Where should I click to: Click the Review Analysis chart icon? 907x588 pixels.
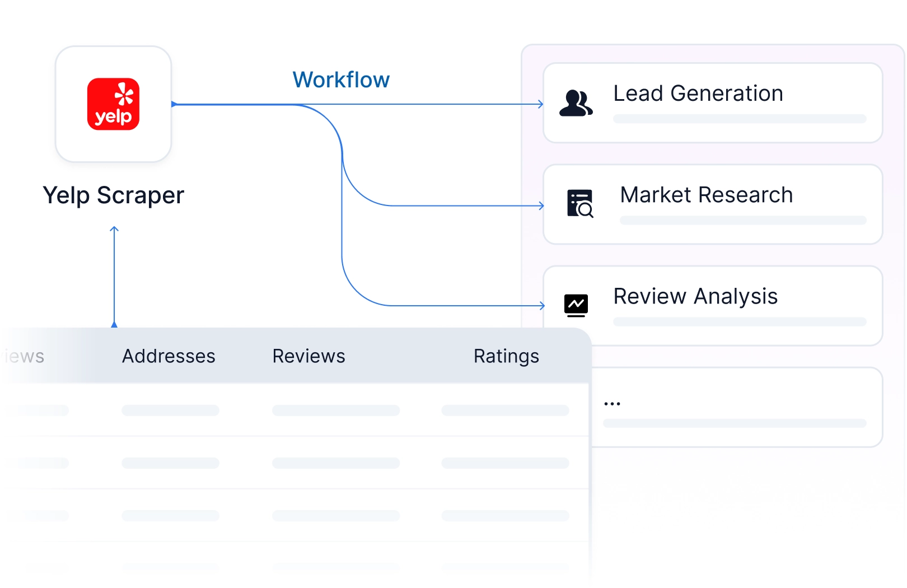576,306
